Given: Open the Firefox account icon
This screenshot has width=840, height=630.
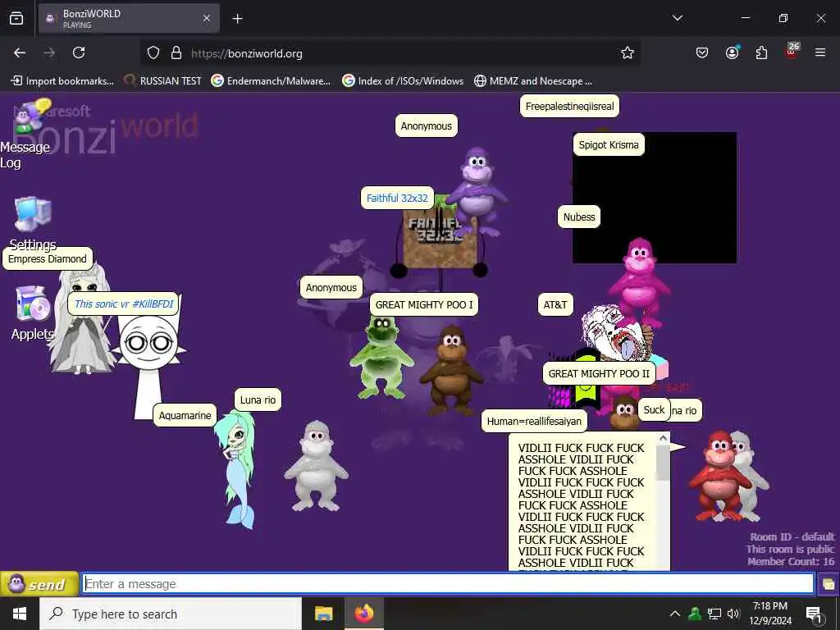Looking at the screenshot, I should pos(732,52).
